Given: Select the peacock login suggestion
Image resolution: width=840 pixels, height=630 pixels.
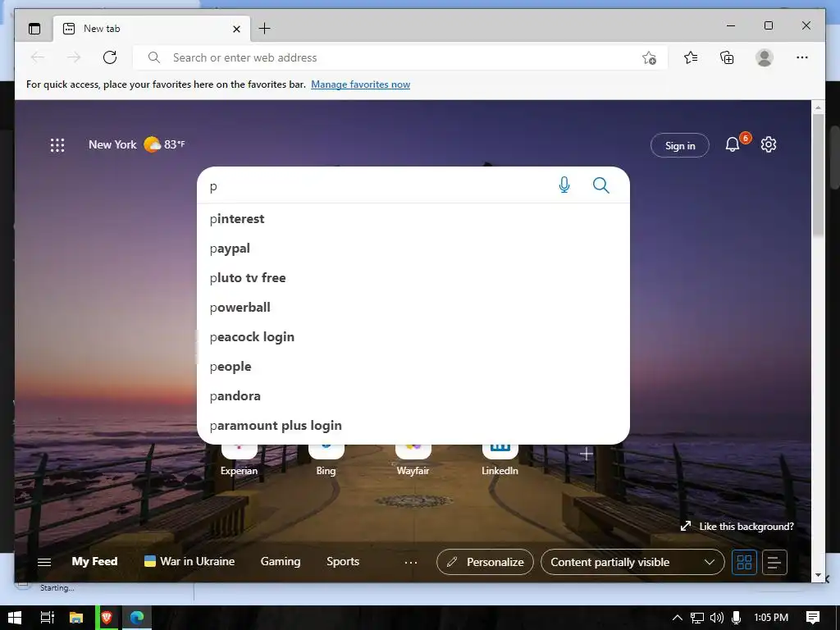Looking at the screenshot, I should click(x=413, y=336).
